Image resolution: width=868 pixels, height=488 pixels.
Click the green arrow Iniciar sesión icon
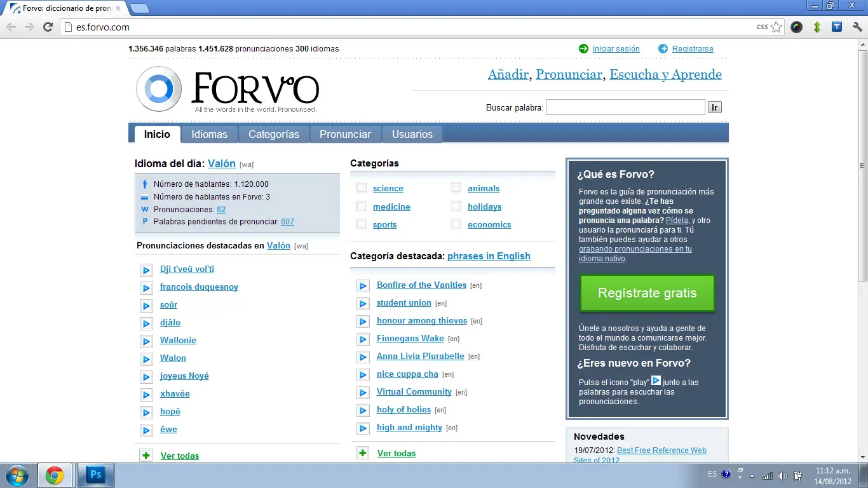(x=583, y=49)
